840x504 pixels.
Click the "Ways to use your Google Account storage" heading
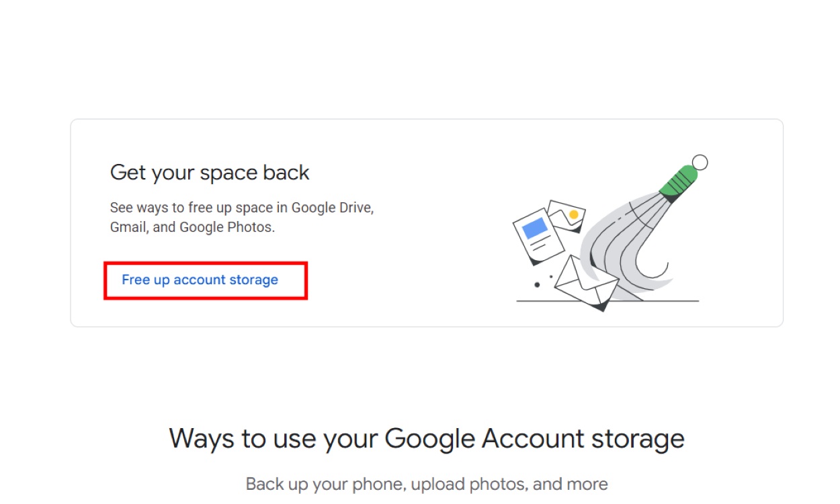[427, 437]
